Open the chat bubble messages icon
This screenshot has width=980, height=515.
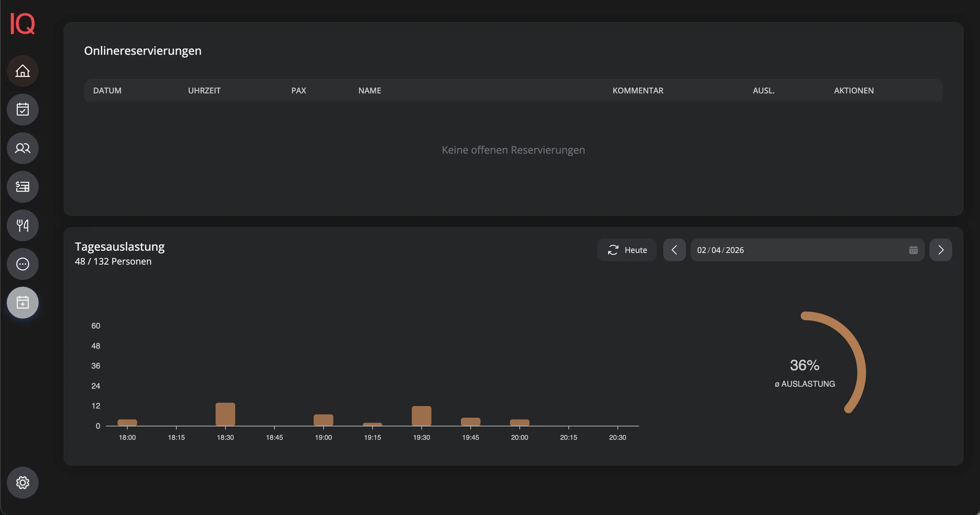click(22, 264)
